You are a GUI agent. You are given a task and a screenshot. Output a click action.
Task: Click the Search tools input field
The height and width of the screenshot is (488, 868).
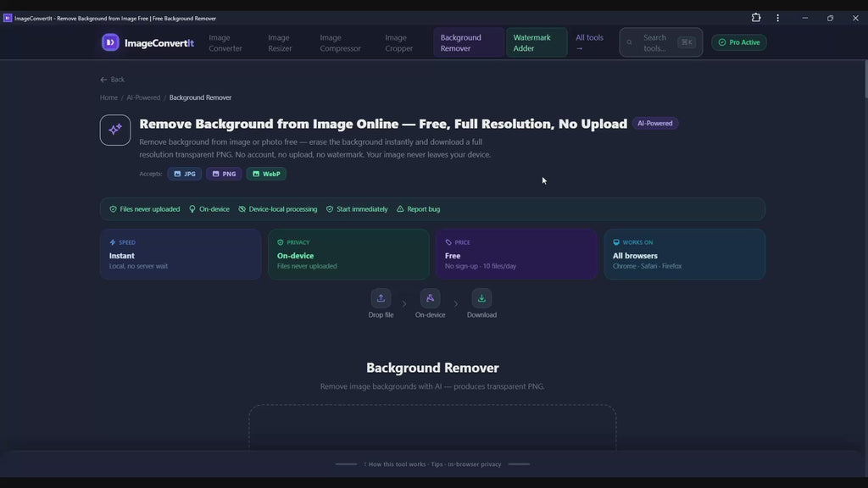tap(661, 42)
